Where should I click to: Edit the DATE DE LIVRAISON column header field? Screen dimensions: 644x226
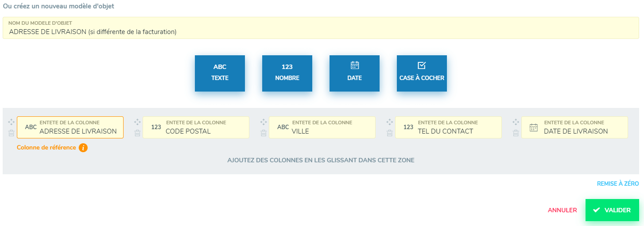[574, 127]
